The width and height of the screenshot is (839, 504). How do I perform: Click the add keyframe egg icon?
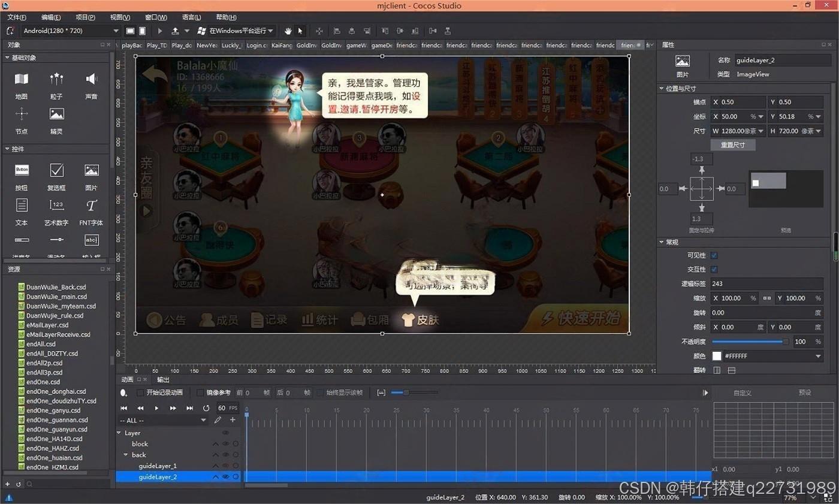[x=123, y=393]
